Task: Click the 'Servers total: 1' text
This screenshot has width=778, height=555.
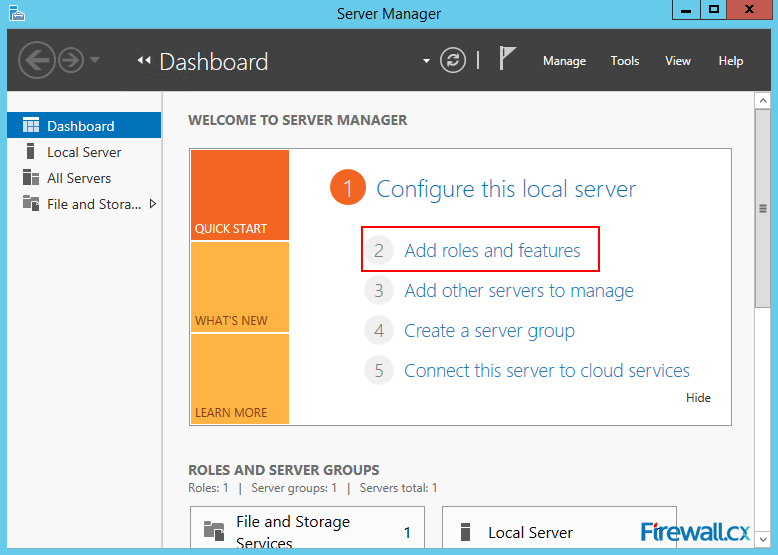Action: pyautogui.click(x=398, y=488)
